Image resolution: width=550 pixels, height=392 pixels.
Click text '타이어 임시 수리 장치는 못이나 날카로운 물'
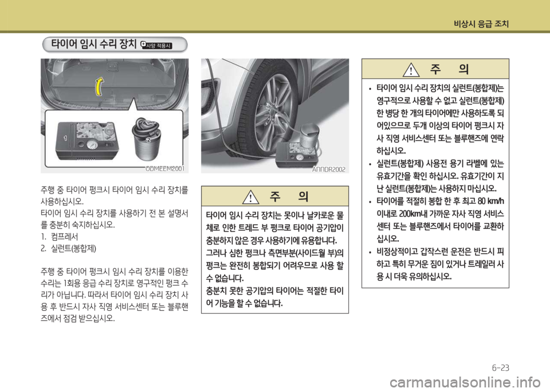click(x=275, y=215)
